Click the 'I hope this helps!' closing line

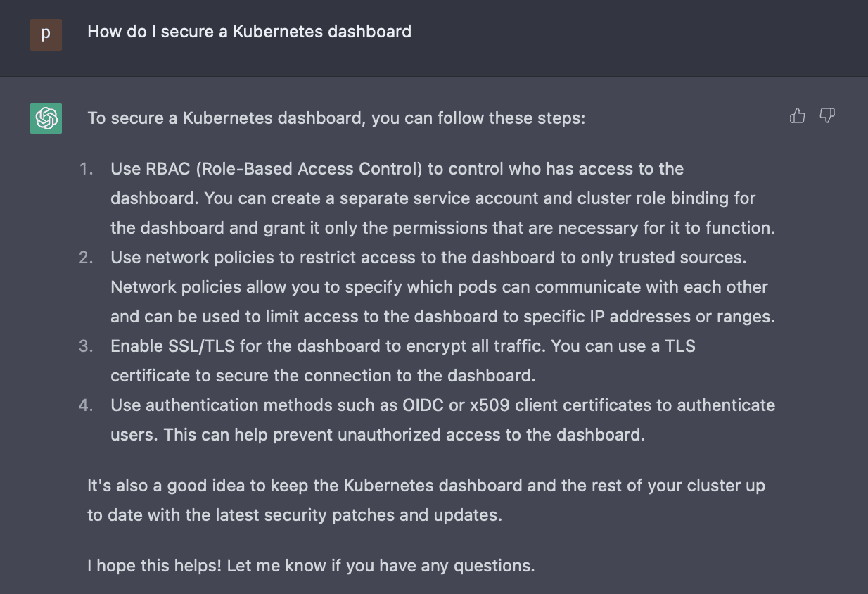coord(311,566)
